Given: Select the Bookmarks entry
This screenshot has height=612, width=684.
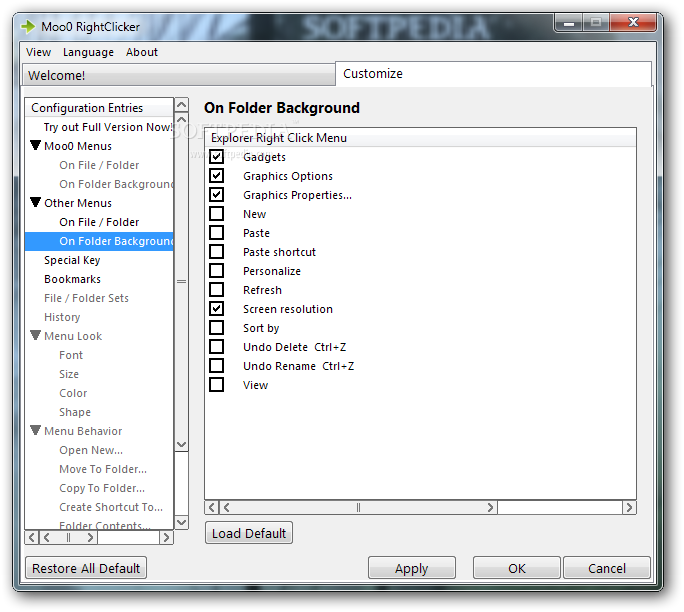Looking at the screenshot, I should tap(72, 279).
